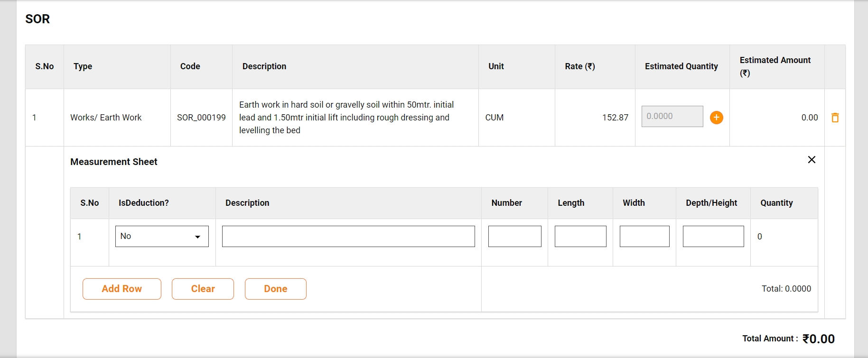Screen dimensions: 868x358
Task: Focus the measurement Description input field
Action: [348, 236]
